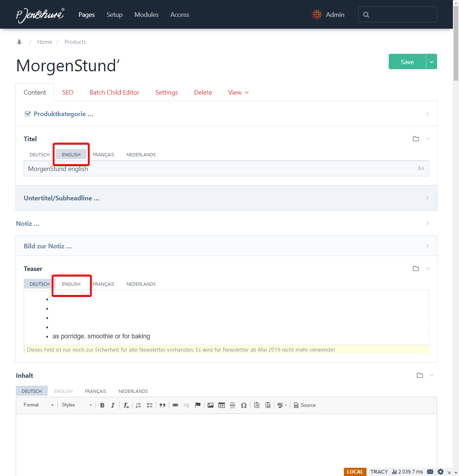This screenshot has height=476, width=459.
Task: Click the green Save button
Action: click(x=407, y=62)
